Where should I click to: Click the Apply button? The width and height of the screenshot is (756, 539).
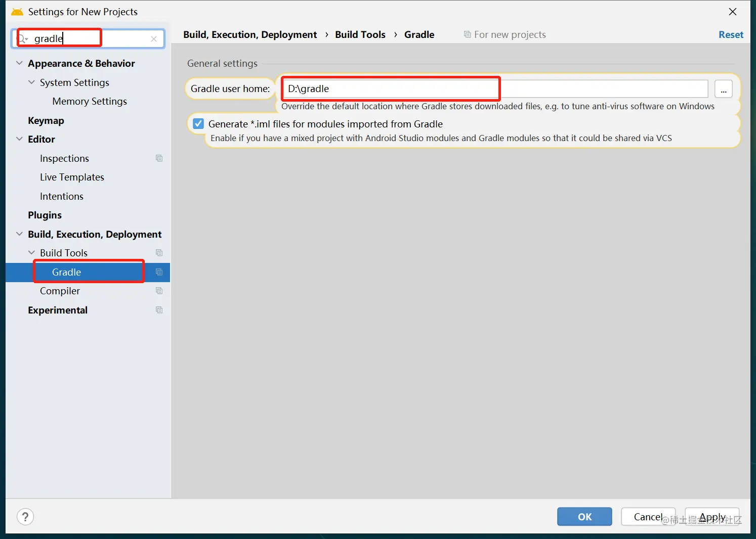(712, 517)
